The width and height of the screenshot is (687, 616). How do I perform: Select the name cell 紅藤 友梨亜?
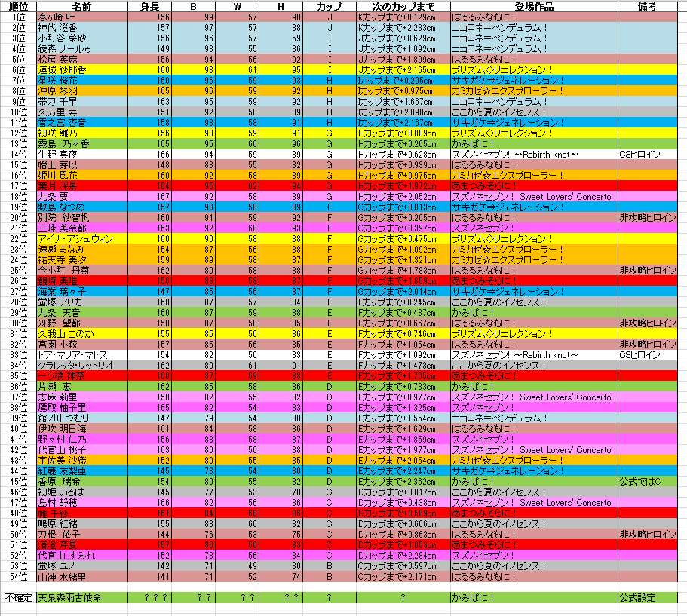tap(82, 471)
